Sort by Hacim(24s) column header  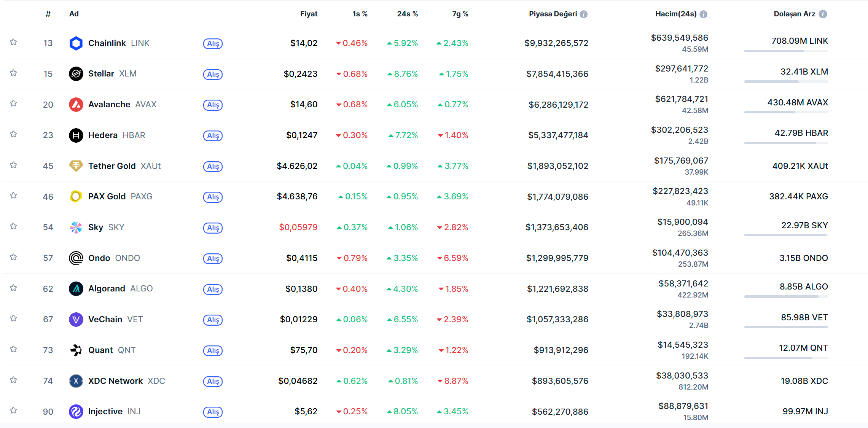point(676,14)
